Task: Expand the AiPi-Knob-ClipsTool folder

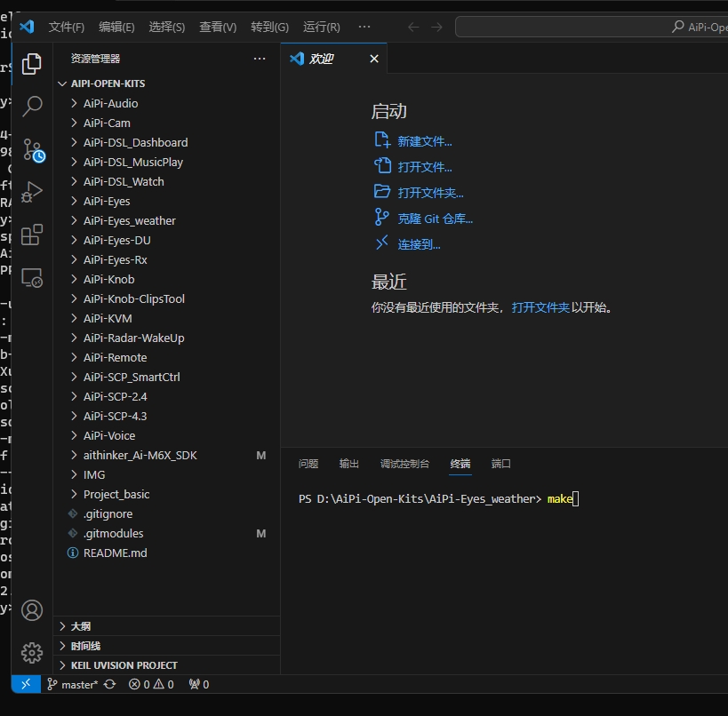Action: click(x=167, y=298)
